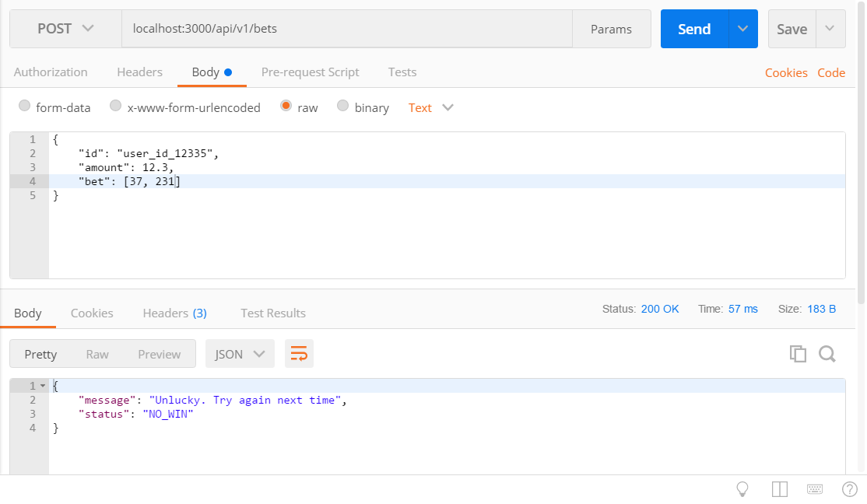The height and width of the screenshot is (504, 867).
Task: Click the "user_id_12335" value in body
Action: coord(165,154)
